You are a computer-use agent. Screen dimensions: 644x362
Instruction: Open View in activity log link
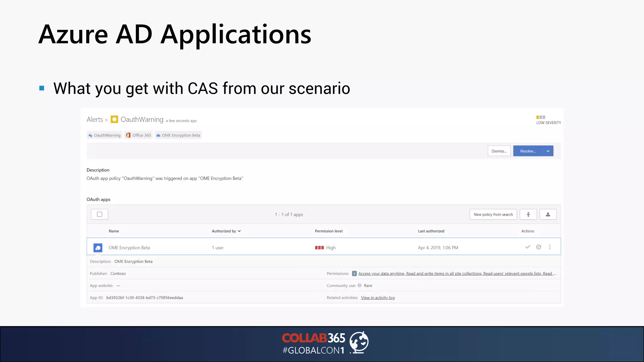point(378,298)
